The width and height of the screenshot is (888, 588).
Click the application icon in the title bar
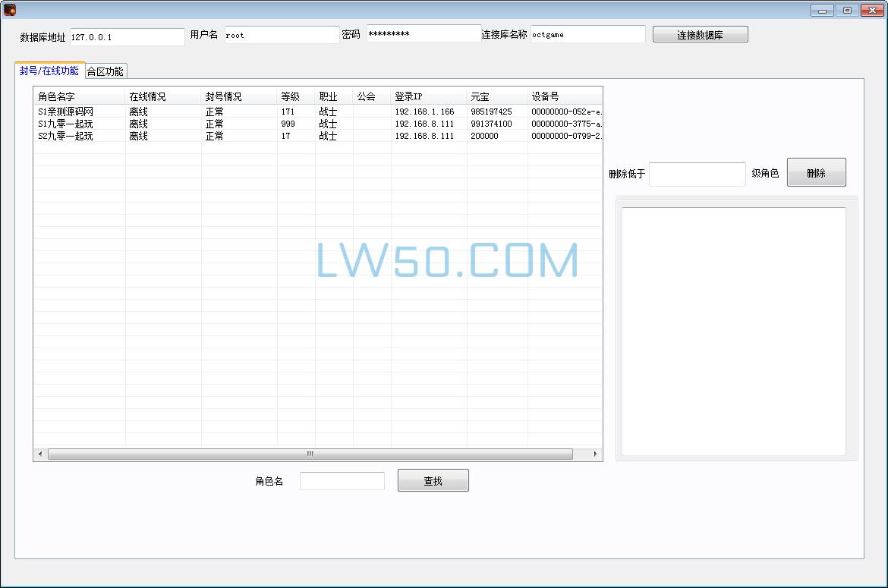pyautogui.click(x=10, y=10)
